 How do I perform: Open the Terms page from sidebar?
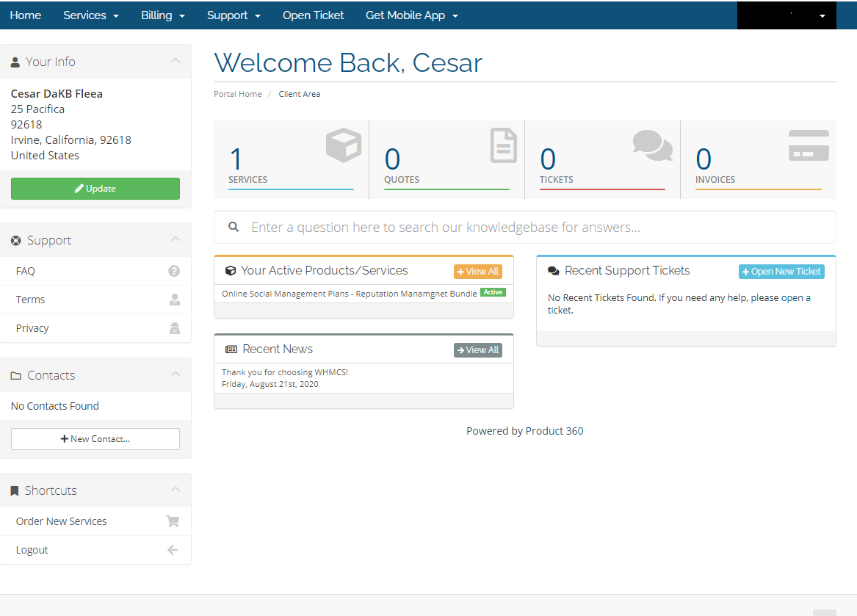click(x=95, y=300)
